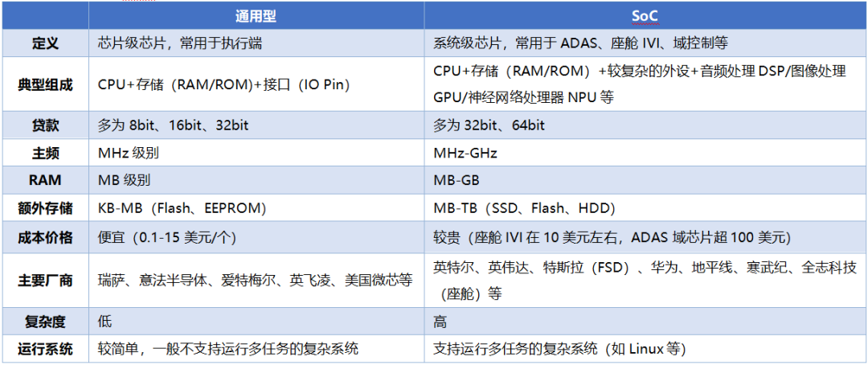Click cell mentioning Linux multitasking support
868x365 pixels.
645,349
